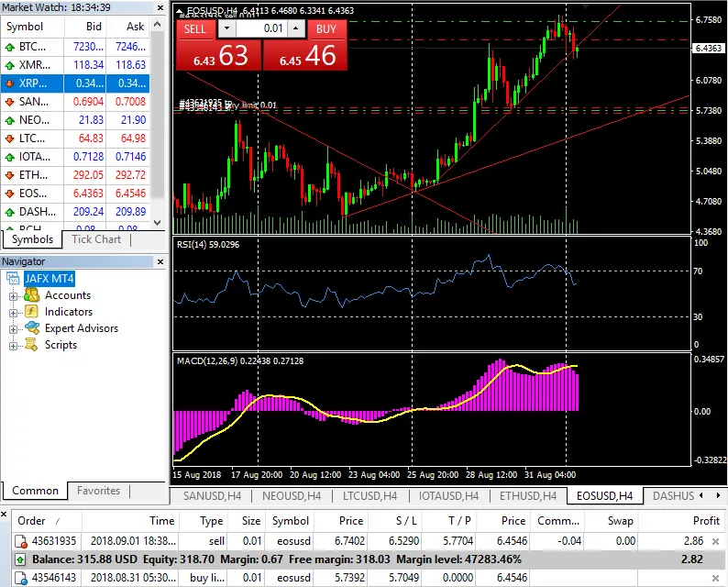728x587 pixels.
Task: Click the lot volume input field
Action: [261, 28]
